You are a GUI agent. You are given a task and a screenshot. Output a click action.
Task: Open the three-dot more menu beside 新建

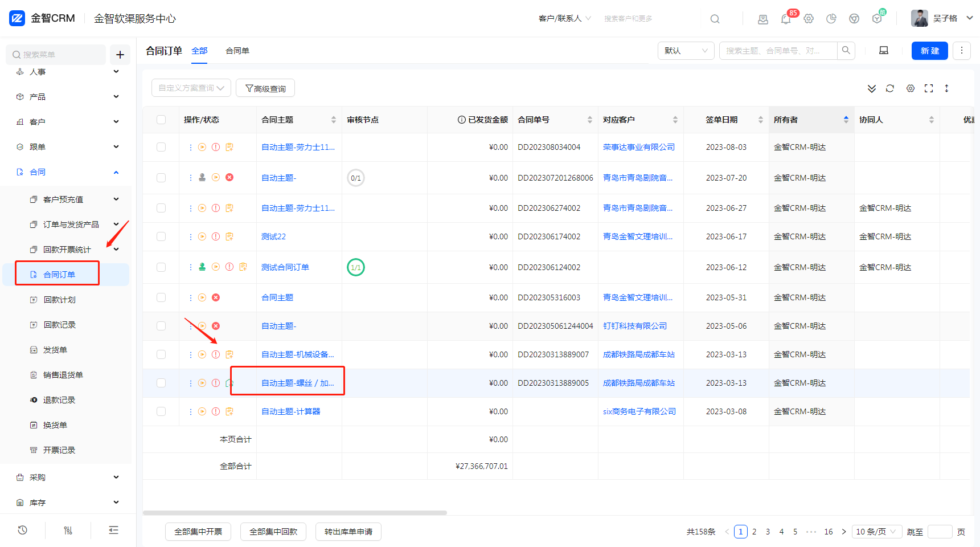pos(962,51)
